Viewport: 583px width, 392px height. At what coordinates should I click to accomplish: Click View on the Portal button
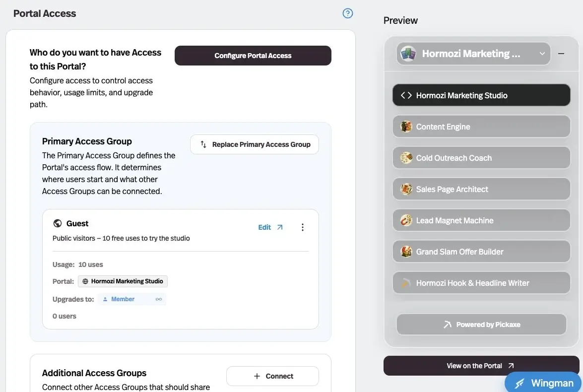(481, 366)
